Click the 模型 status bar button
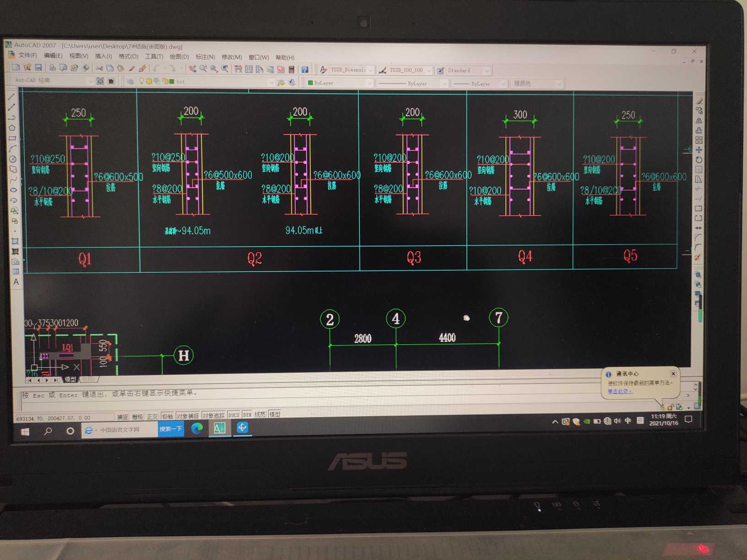 click(x=275, y=414)
